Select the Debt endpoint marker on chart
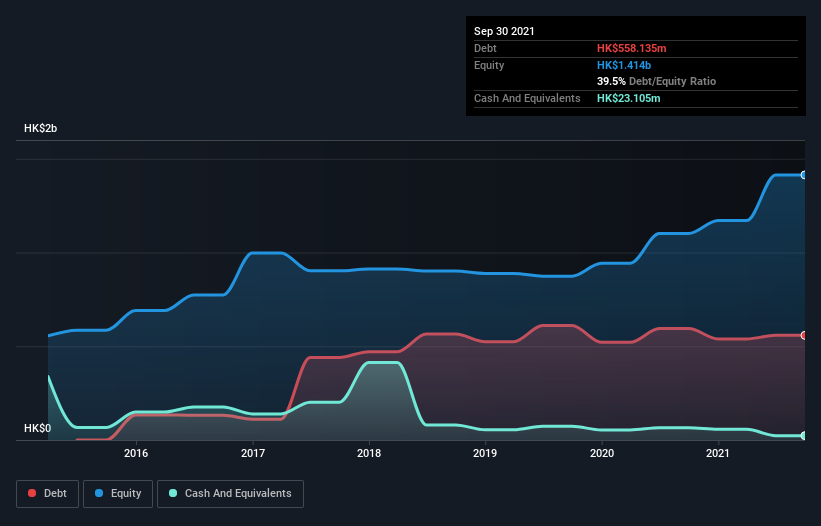 tap(804, 335)
